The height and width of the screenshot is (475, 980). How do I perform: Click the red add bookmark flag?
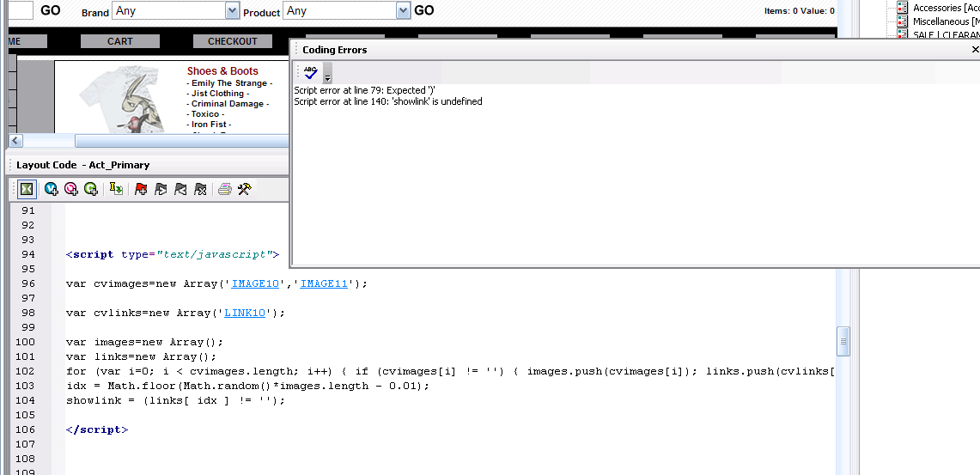[141, 189]
